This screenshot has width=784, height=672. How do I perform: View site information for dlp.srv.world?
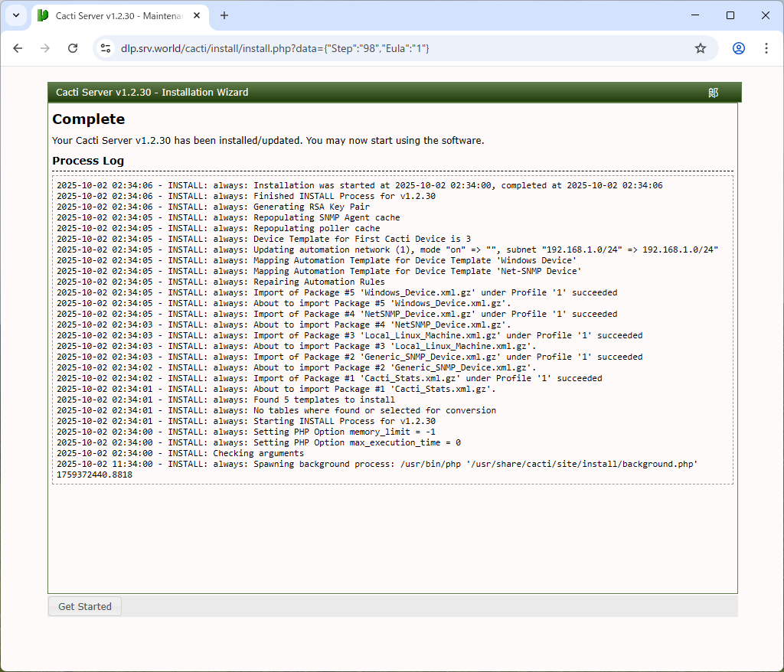[x=106, y=48]
